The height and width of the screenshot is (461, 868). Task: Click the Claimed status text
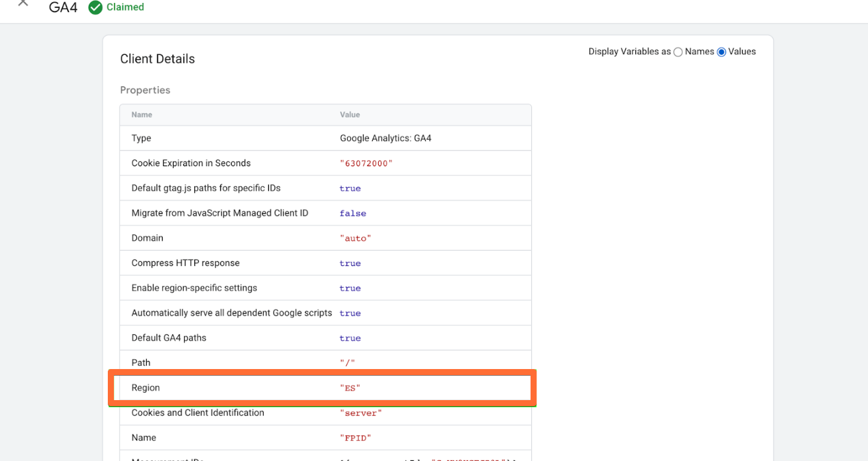point(125,7)
